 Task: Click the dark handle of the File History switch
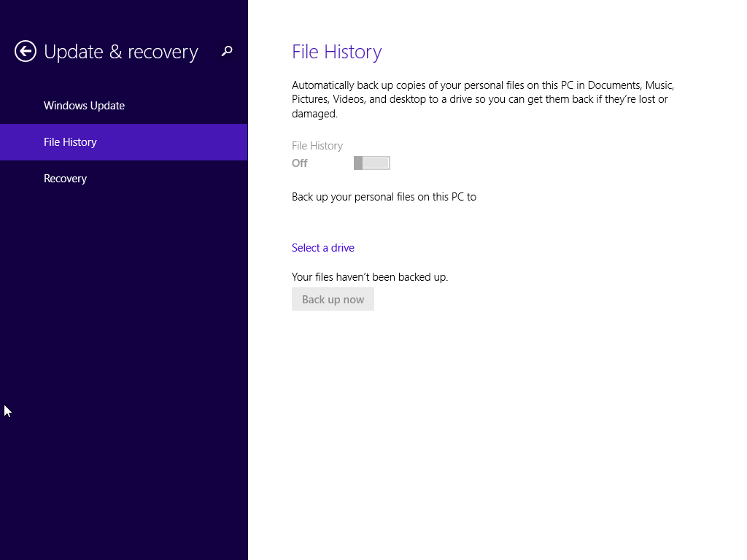[358, 163]
